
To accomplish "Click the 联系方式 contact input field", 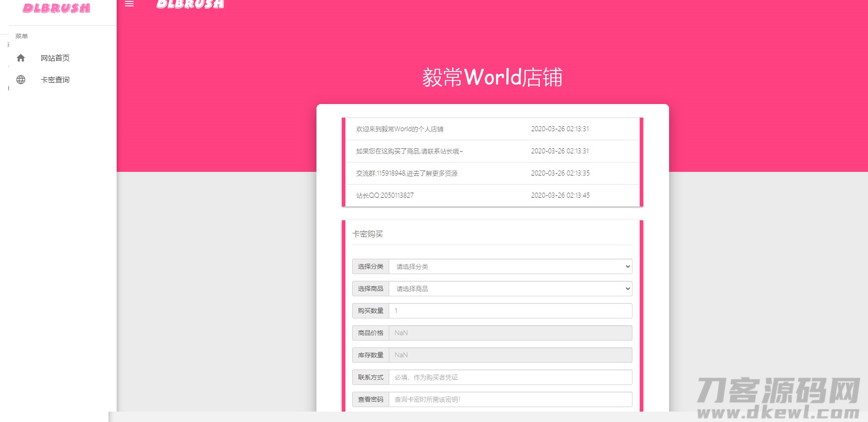I will [510, 377].
